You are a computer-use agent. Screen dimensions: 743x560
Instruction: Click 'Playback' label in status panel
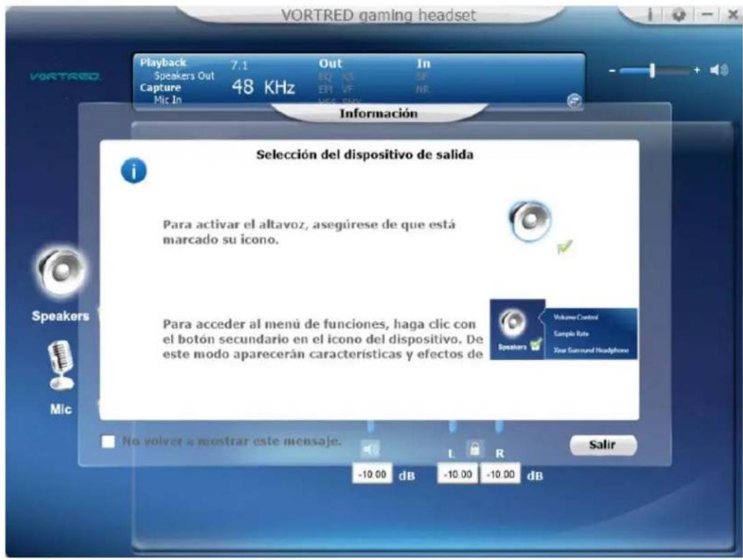[163, 62]
